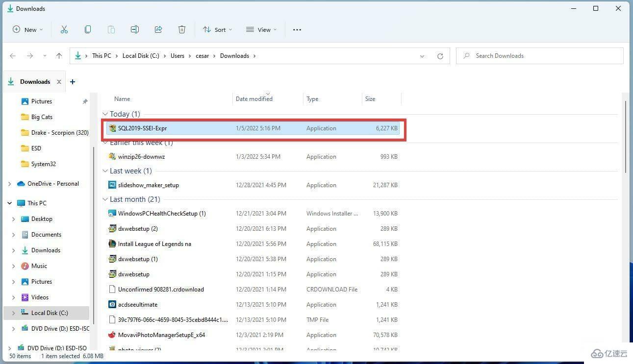Click the Search Downloads field
This screenshot has width=633, height=364.
(x=540, y=56)
